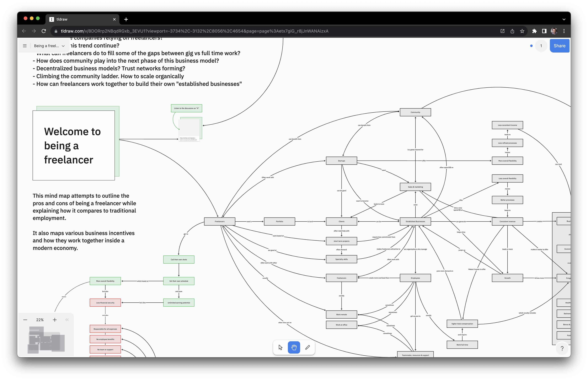The image size is (588, 380).
Task: Click the browser extensions puzzle icon
Action: [535, 31]
